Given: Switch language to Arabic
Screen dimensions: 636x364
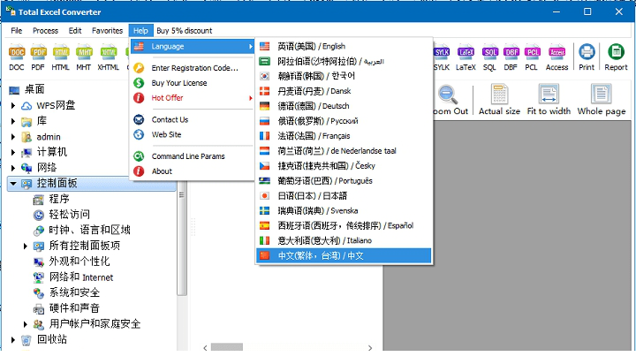Looking at the screenshot, I should click(x=344, y=61).
